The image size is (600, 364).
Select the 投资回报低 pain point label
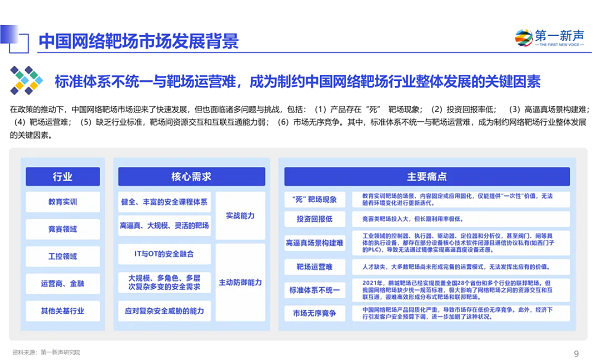(315, 219)
